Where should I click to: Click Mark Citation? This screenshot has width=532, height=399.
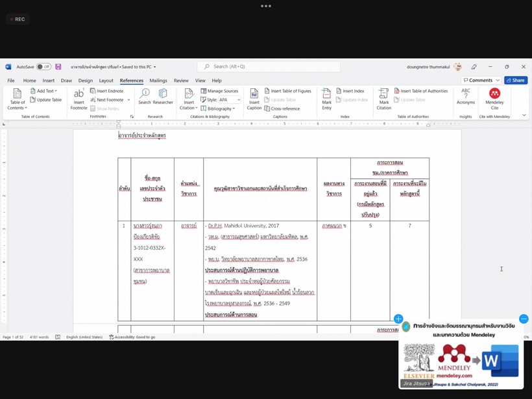(383, 99)
